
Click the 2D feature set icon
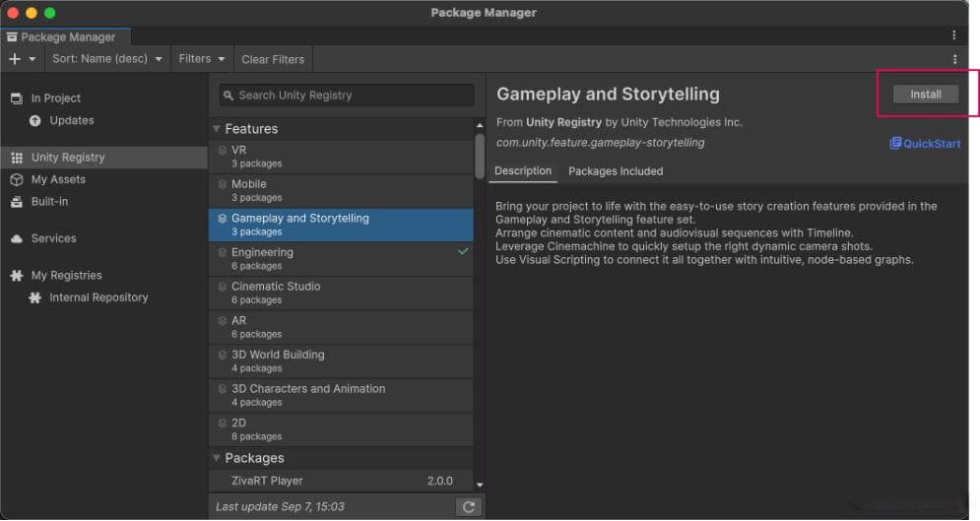(222, 423)
